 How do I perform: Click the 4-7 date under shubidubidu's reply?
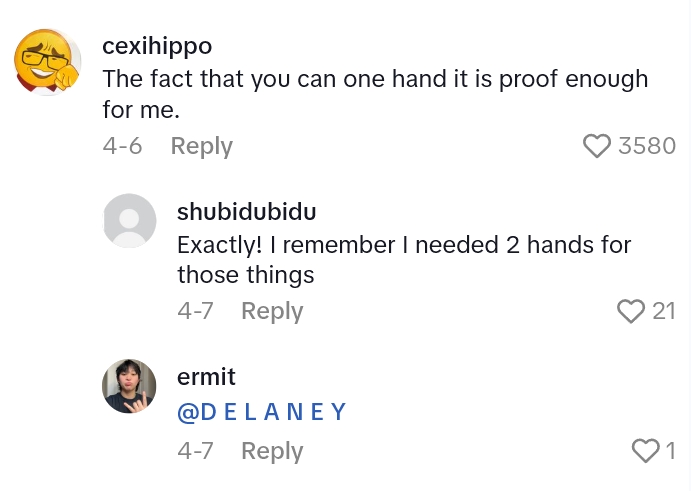point(195,312)
